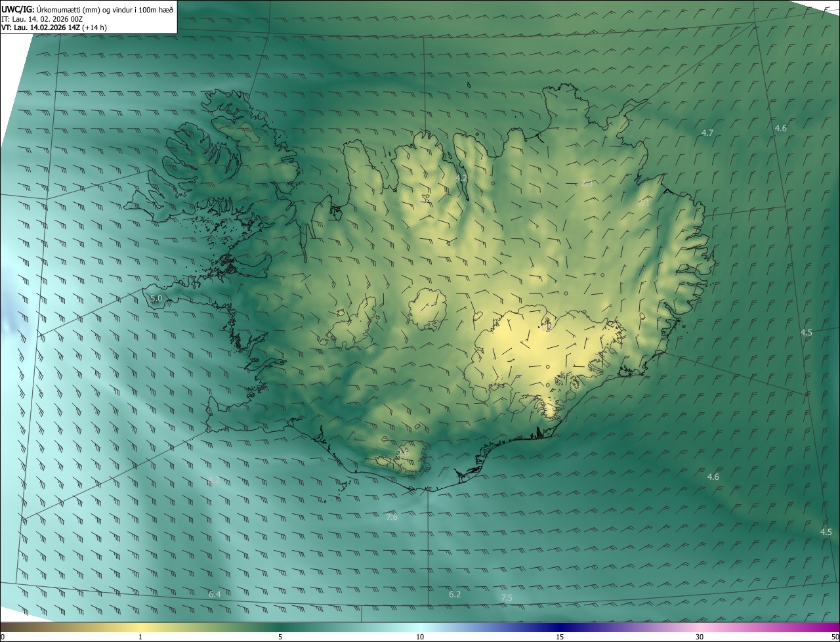Click the 4.6 value right of the 4.7 label
Image resolution: width=840 pixels, height=642 pixels.
pos(780,128)
